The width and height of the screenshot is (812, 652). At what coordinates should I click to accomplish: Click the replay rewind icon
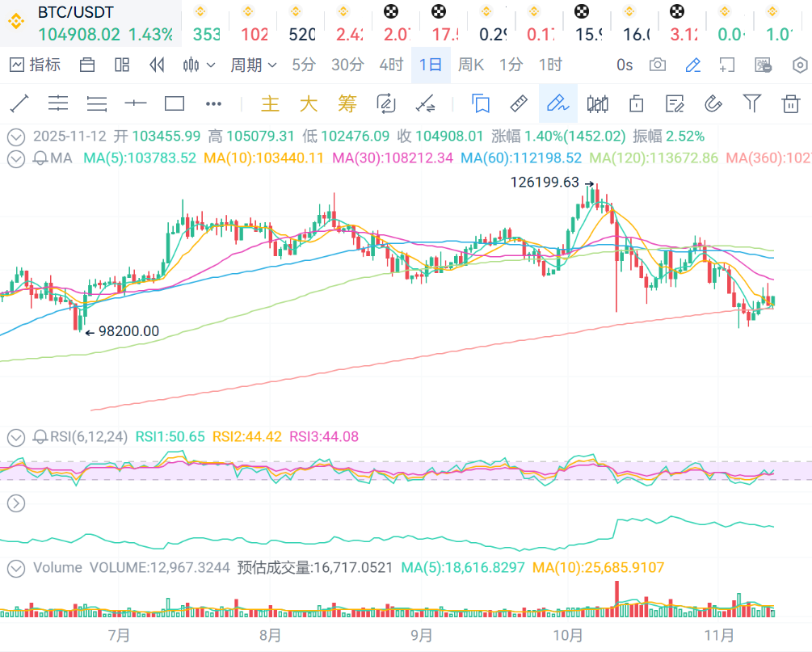pos(158,65)
